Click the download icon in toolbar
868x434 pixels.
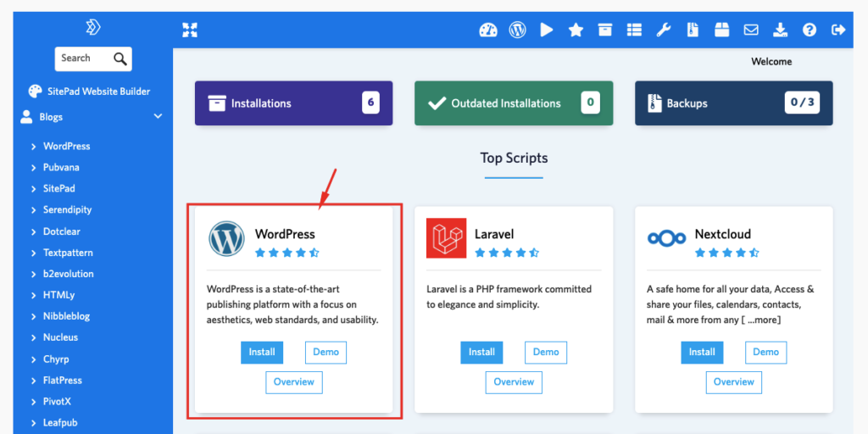780,30
